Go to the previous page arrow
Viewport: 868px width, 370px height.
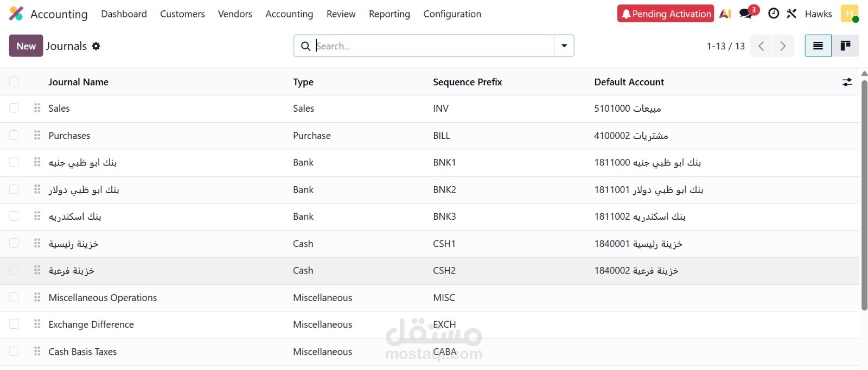click(x=761, y=46)
